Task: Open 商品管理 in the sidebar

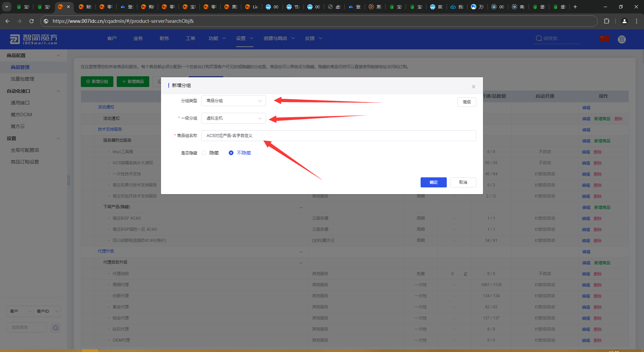Action: [x=20, y=67]
